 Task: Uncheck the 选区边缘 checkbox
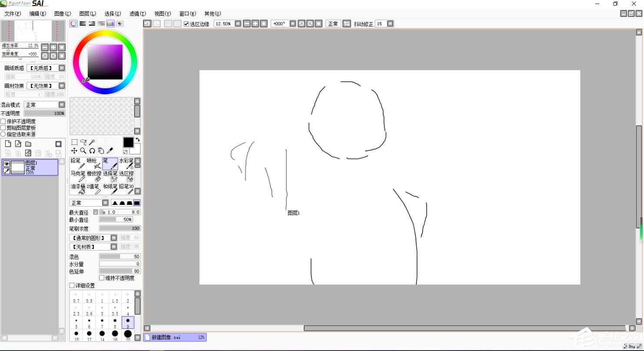(186, 24)
